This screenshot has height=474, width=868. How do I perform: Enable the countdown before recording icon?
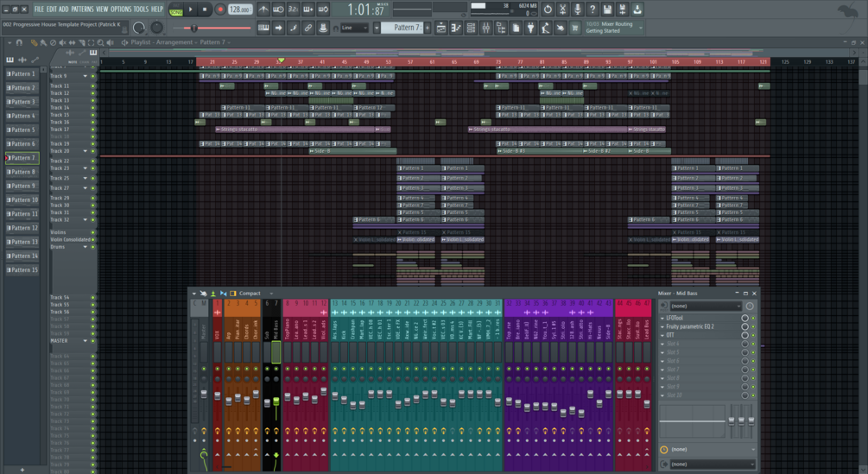[x=294, y=9]
